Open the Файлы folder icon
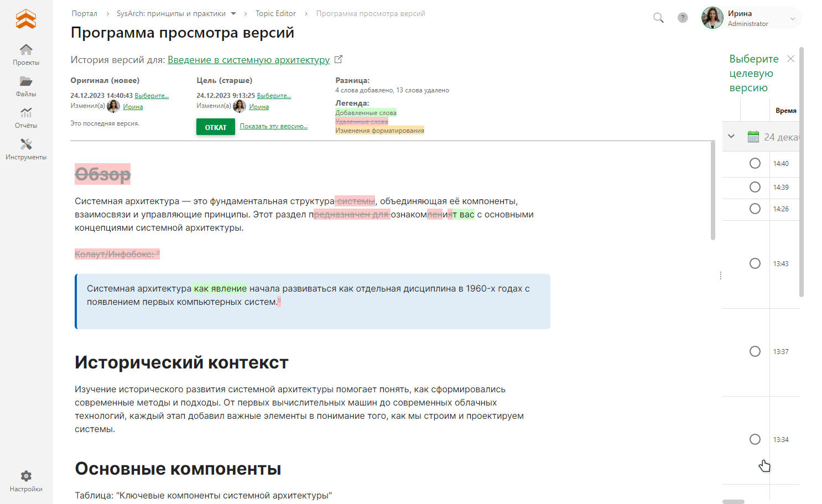The height and width of the screenshot is (504, 822). (26, 81)
